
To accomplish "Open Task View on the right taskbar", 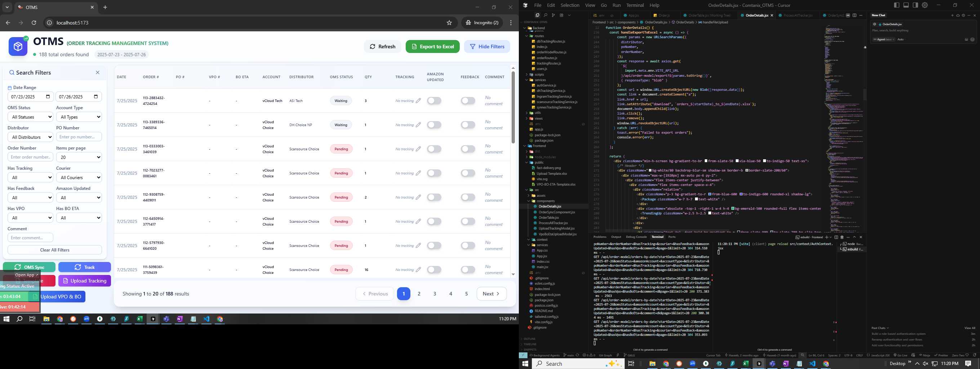I will point(631,364).
